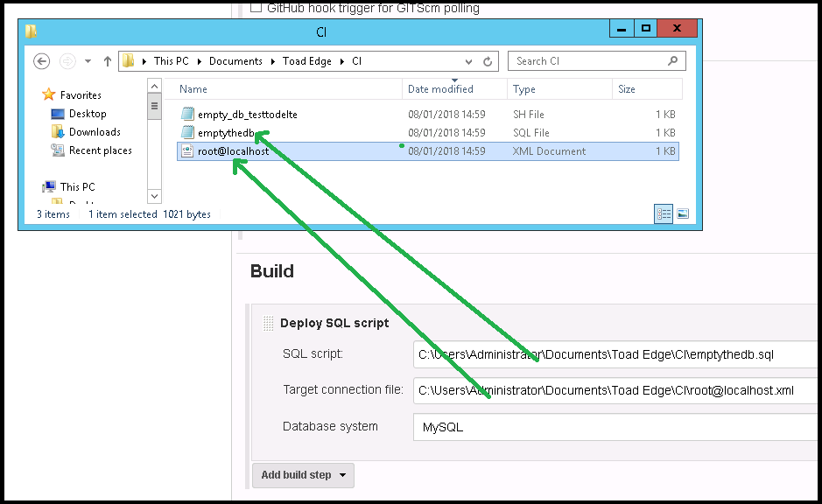Select Documents in the address breadcrumb
The image size is (822, 504).
click(x=235, y=60)
